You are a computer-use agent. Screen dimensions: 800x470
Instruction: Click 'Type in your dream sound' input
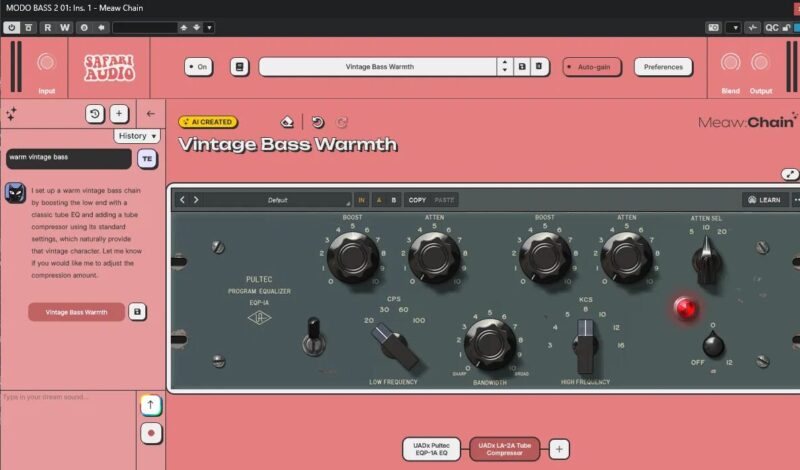click(68, 430)
